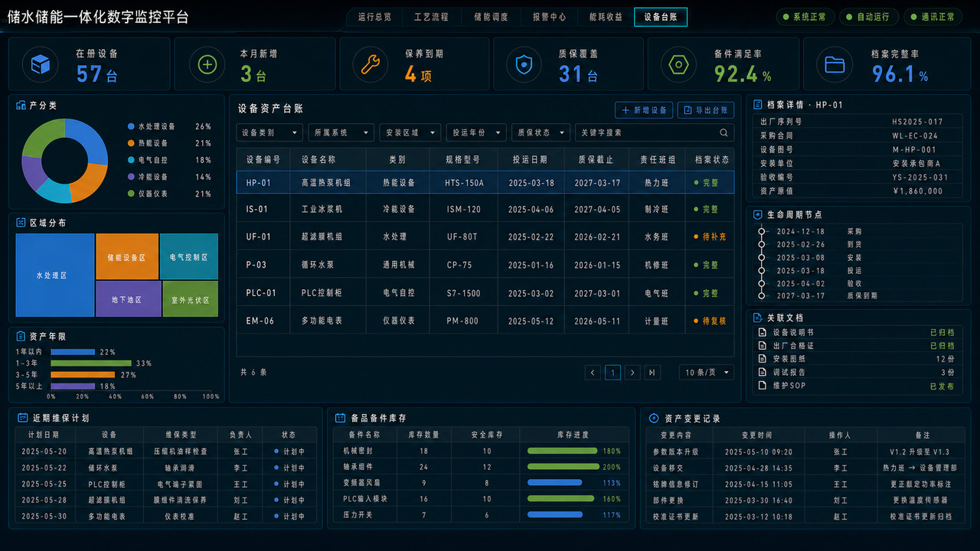Click the 导出台账 button
The height and width of the screenshot is (551, 980).
[707, 110]
